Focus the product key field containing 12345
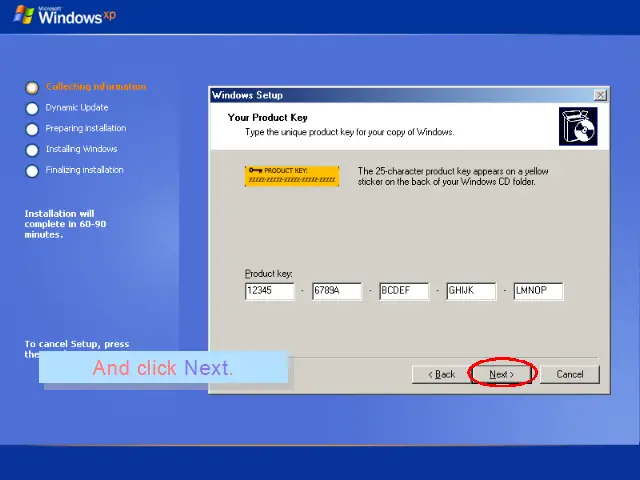The width and height of the screenshot is (640, 480). [x=270, y=291]
